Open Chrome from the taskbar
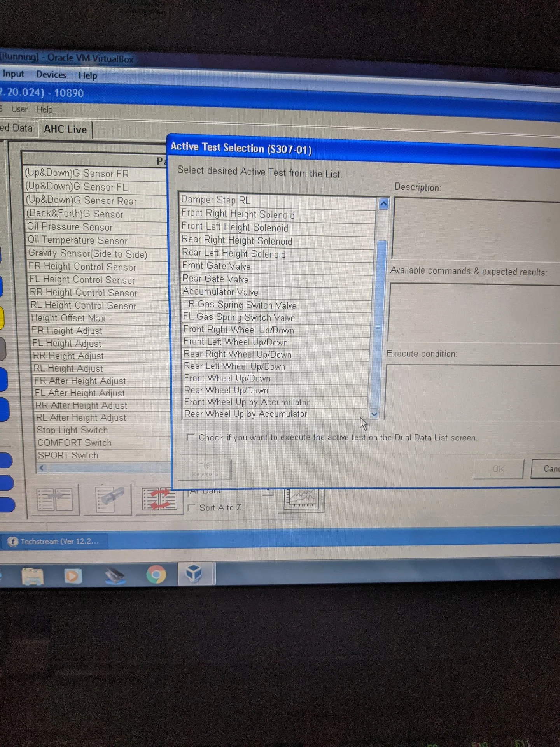 (156, 575)
